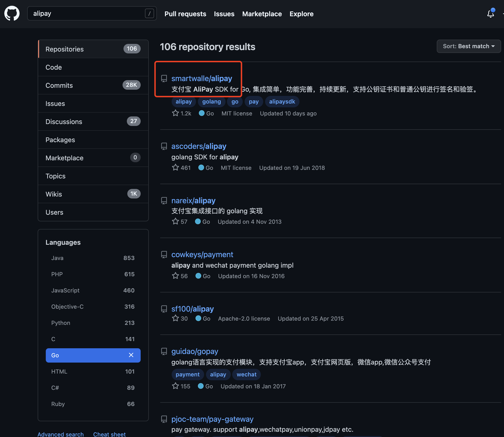Select the Issues sidebar search category

[93, 103]
